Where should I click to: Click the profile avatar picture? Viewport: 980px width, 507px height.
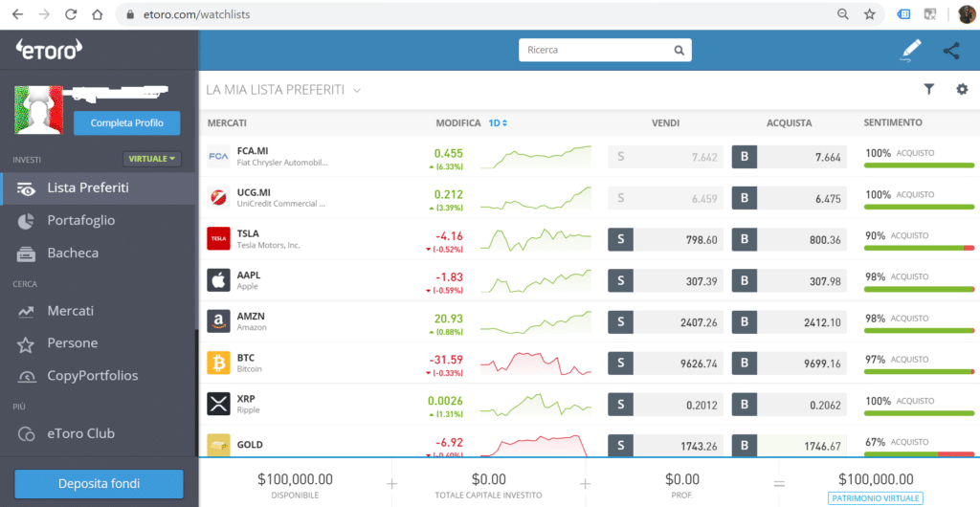(38, 110)
